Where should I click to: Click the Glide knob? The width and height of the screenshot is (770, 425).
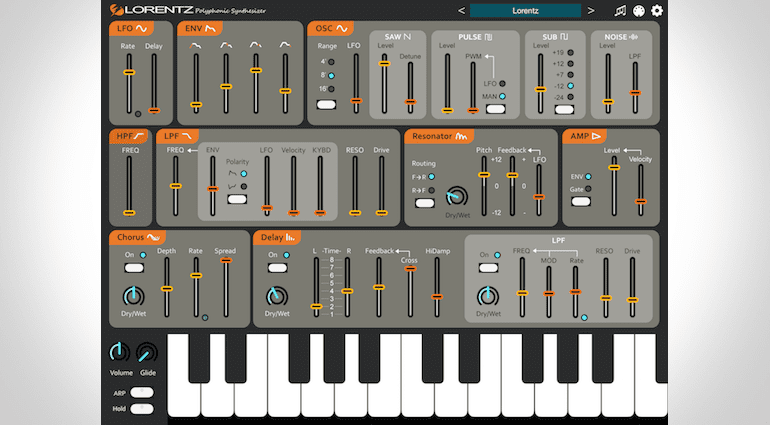click(147, 353)
